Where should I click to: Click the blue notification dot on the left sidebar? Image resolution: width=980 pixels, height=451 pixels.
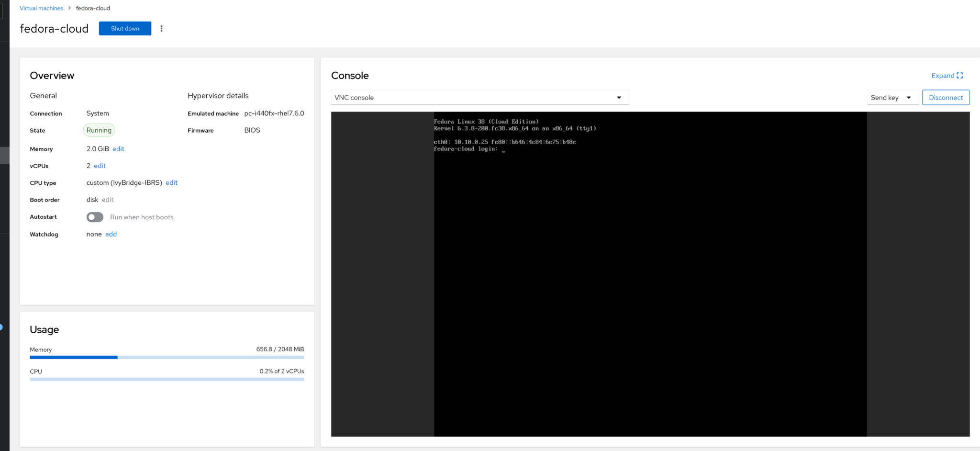pyautogui.click(x=2, y=327)
